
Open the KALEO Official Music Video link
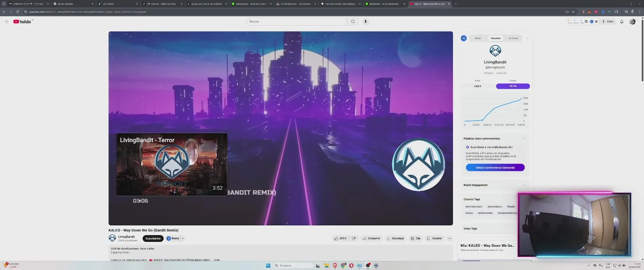[179, 260]
